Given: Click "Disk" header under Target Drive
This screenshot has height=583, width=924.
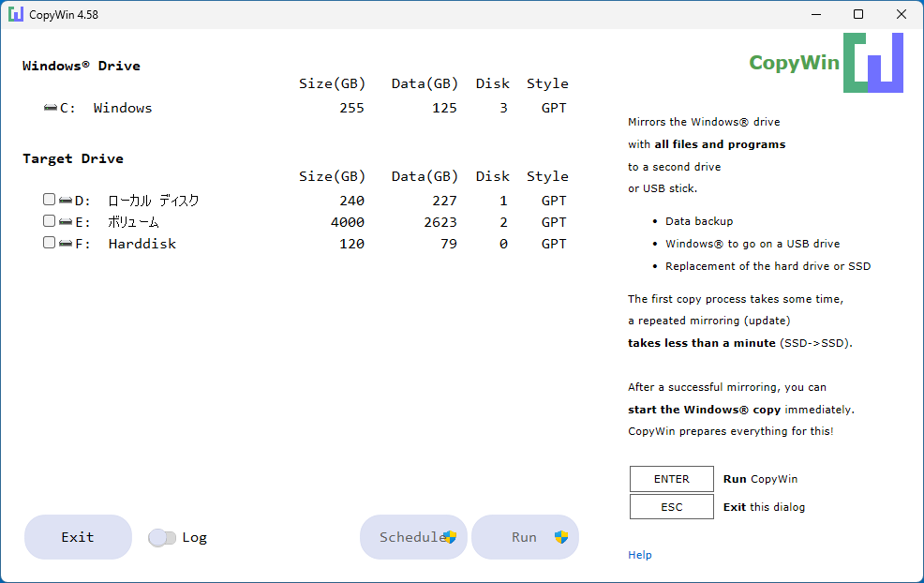Looking at the screenshot, I should click(x=493, y=176).
